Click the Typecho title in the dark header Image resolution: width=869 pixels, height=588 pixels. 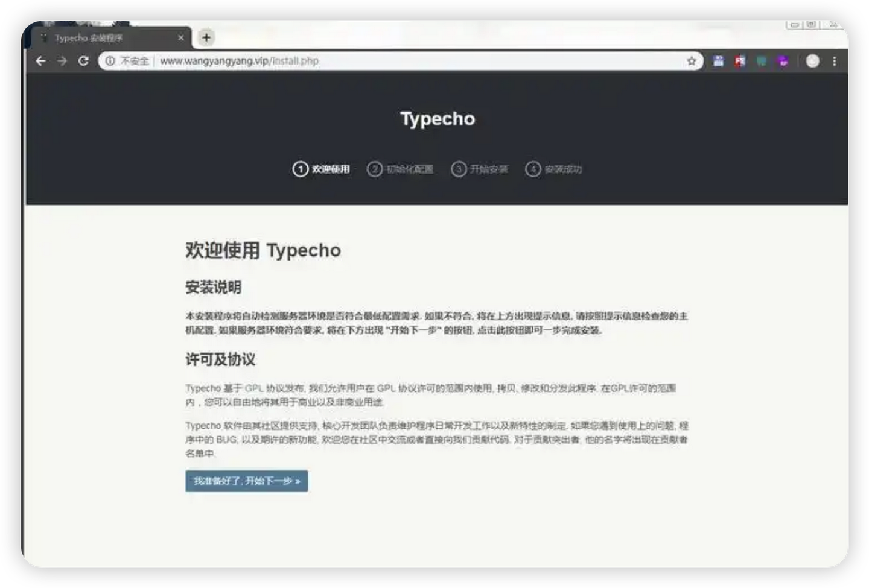tap(438, 119)
